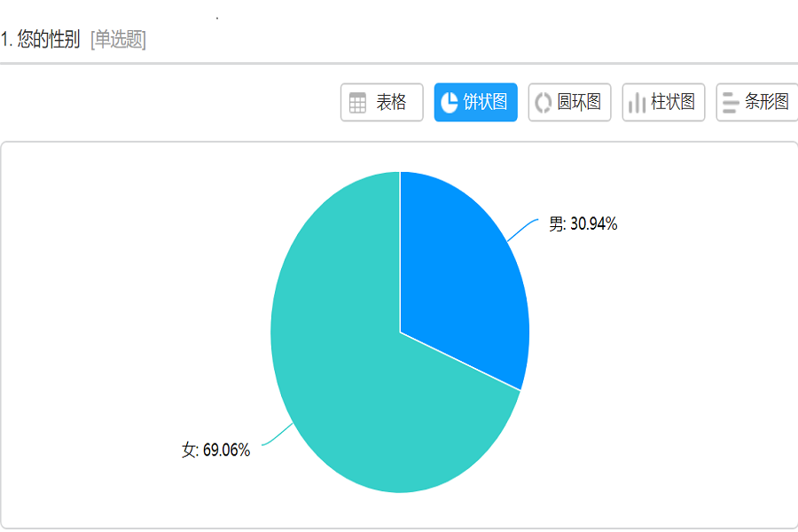Click the 女: 69.06% data label
This screenshot has width=798, height=532.
coord(215,450)
